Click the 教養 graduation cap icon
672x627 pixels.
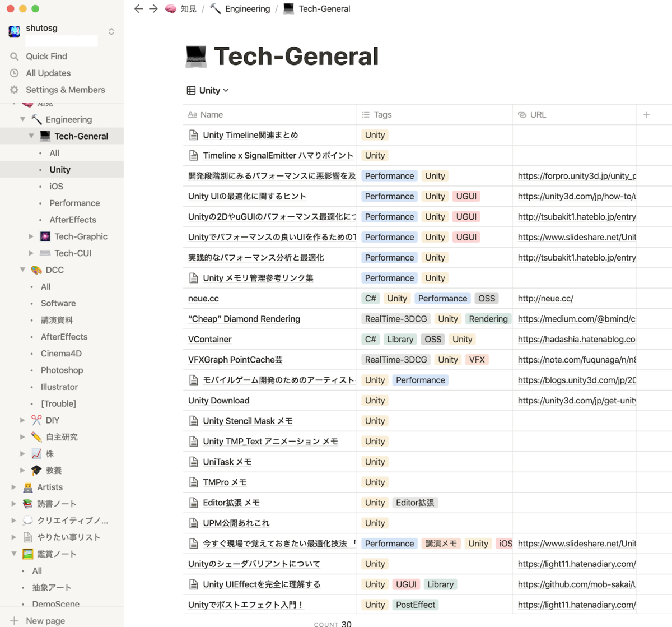36,471
